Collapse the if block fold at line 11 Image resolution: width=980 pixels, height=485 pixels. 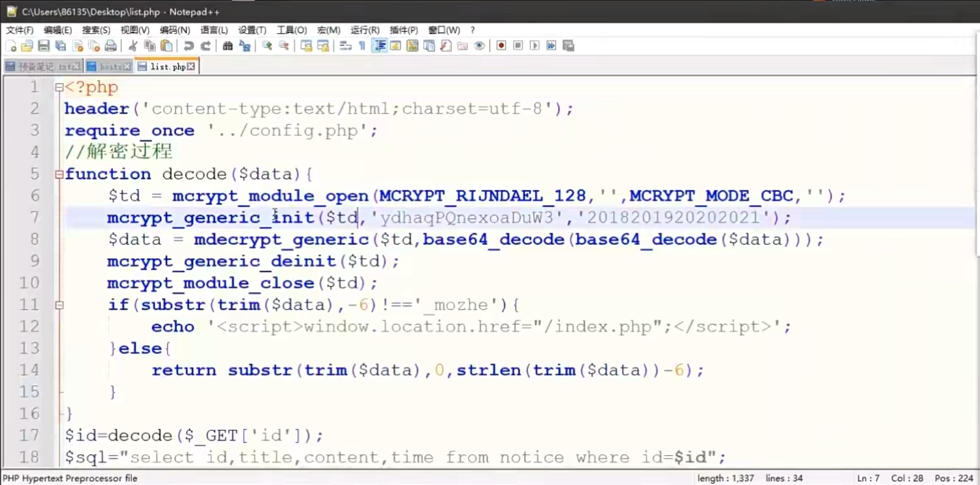(x=59, y=305)
